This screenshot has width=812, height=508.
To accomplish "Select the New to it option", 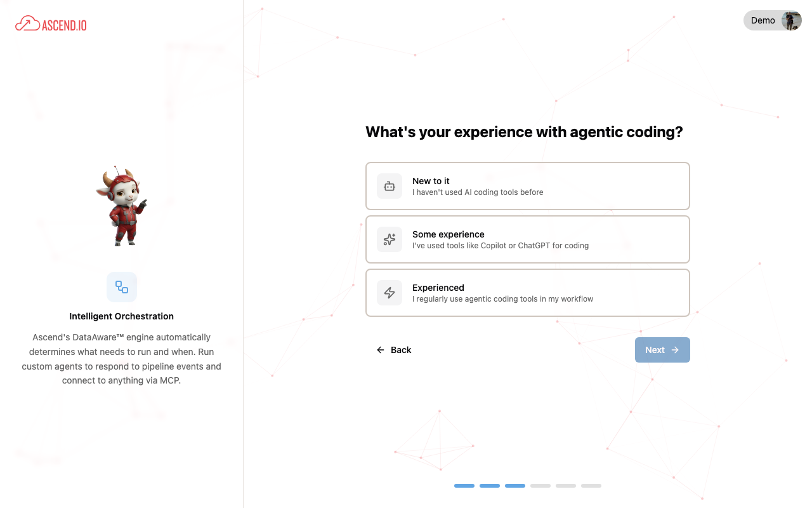I will (x=528, y=186).
